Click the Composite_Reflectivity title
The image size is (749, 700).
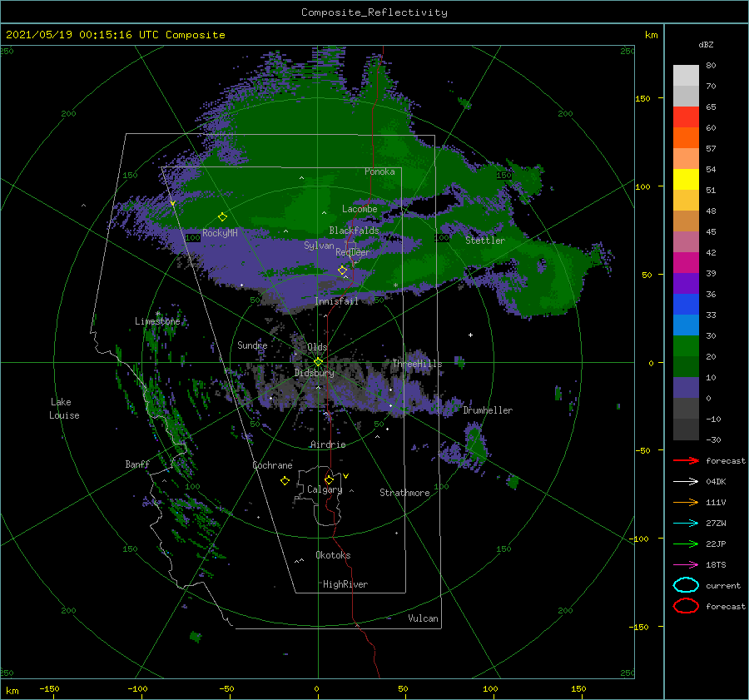374,12
